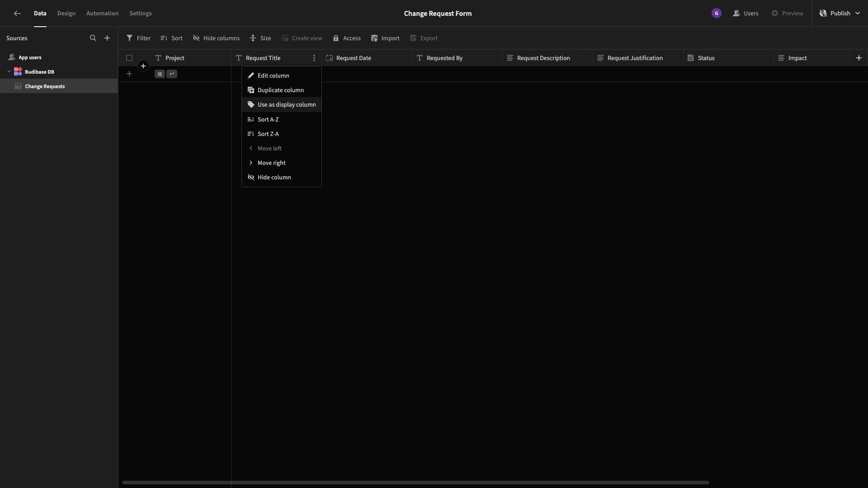This screenshot has width=868, height=488.
Task: Click the command key shortcut badge
Action: pos(160,74)
